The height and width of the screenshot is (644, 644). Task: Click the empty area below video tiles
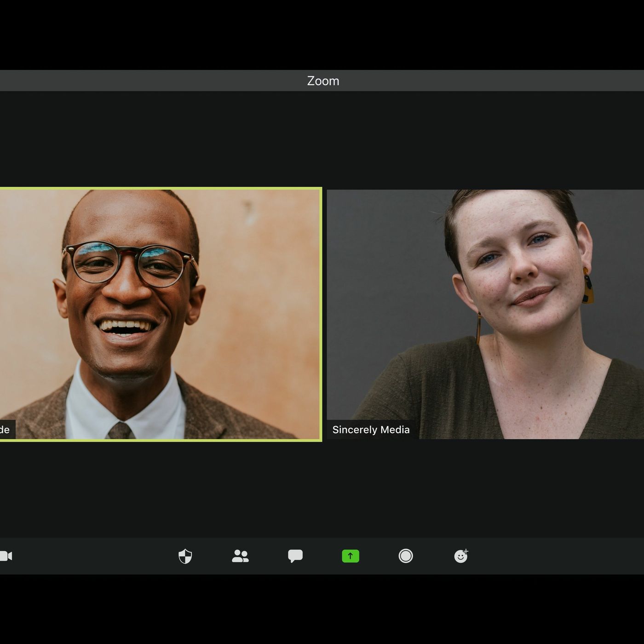point(322,488)
